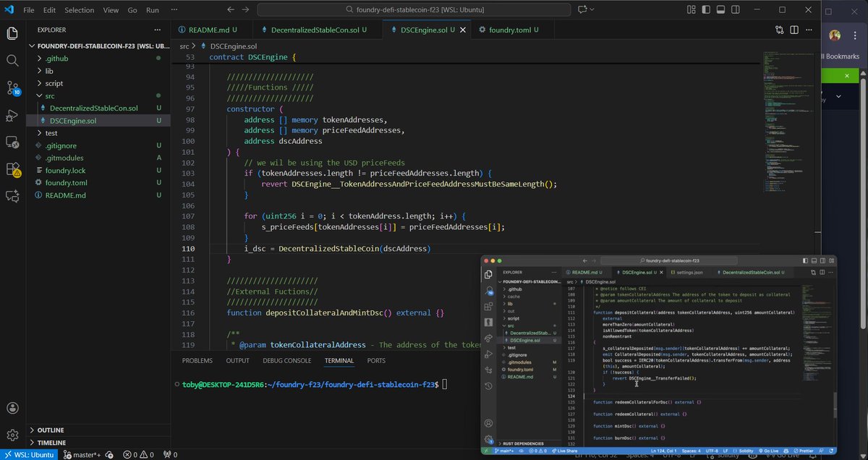Image resolution: width=868 pixels, height=460 pixels.
Task: Open the Copilot chat icon in title bar
Action: pyautogui.click(x=582, y=10)
